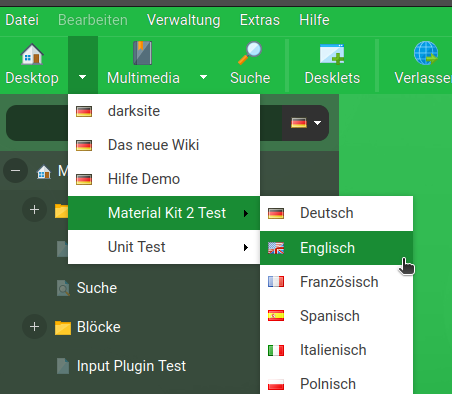Open the Hilfe menu
Image resolution: width=452 pixels, height=394 pixels.
(314, 20)
